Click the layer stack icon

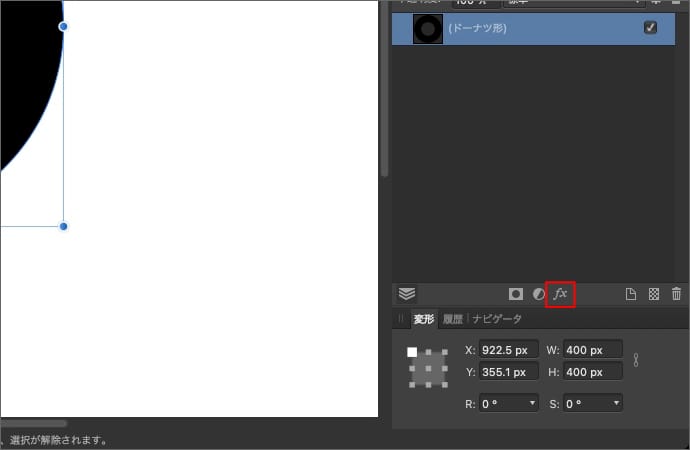tap(406, 294)
